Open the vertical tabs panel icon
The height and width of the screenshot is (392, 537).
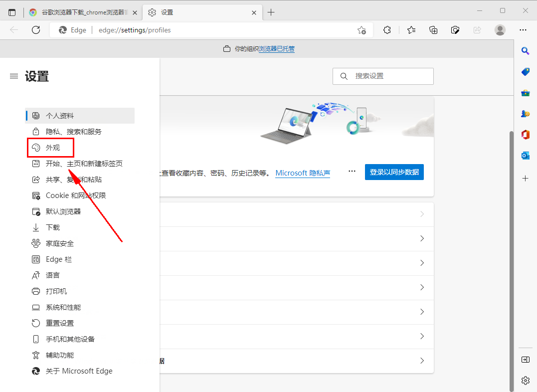point(12,12)
